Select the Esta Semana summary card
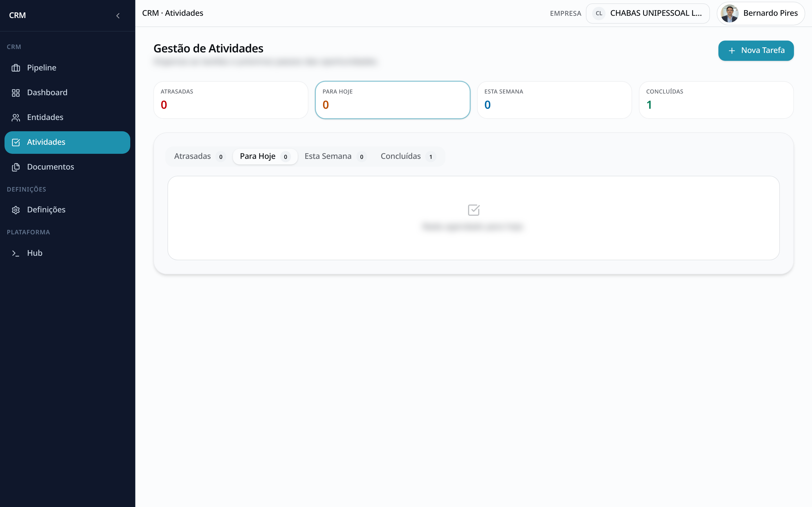This screenshot has height=507, width=812. pyautogui.click(x=554, y=100)
